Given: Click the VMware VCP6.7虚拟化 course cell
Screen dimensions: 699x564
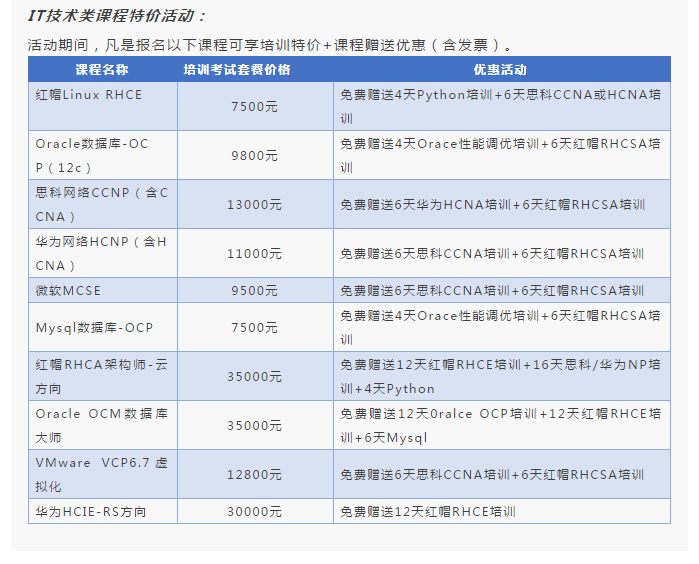Looking at the screenshot, I should coord(102,475).
